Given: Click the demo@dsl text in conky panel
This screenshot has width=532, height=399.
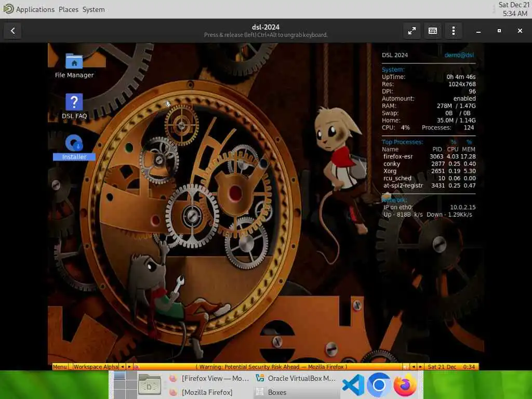Looking at the screenshot, I should pos(459,55).
